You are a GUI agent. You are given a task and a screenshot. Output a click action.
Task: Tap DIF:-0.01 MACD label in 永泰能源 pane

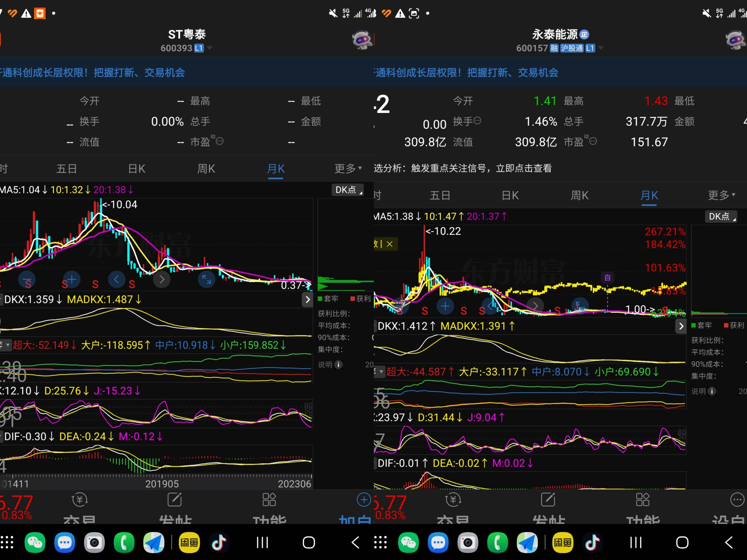403,463
